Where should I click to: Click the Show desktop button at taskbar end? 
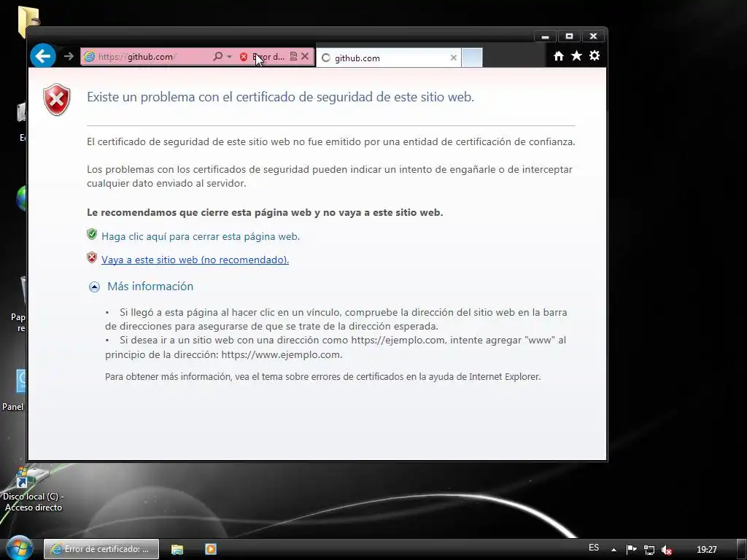[742, 549]
